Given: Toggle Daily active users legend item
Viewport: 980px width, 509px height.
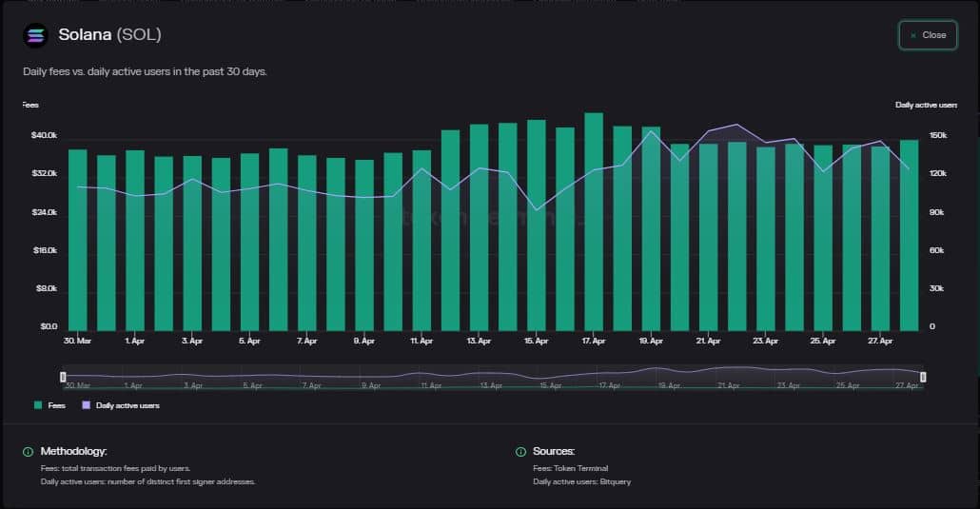Looking at the screenshot, I should click(x=121, y=405).
